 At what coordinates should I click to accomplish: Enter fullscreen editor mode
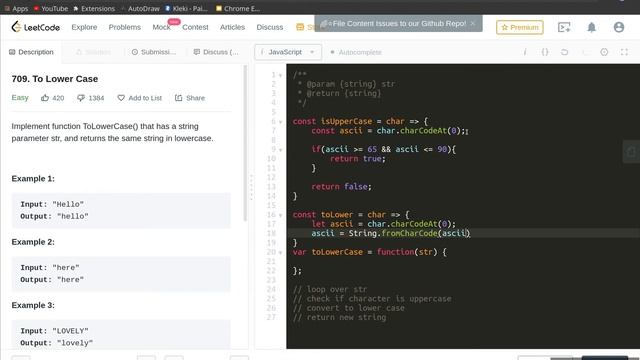pyautogui.click(x=624, y=52)
